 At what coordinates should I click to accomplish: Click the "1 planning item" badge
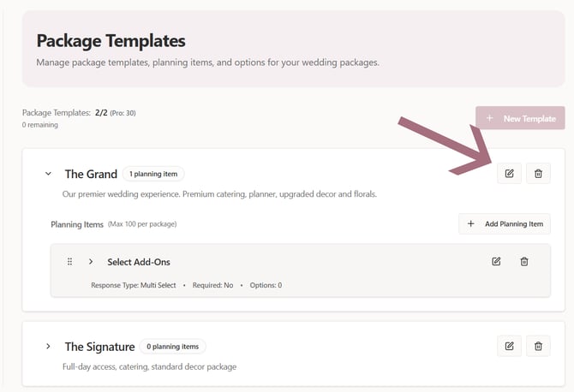click(153, 174)
